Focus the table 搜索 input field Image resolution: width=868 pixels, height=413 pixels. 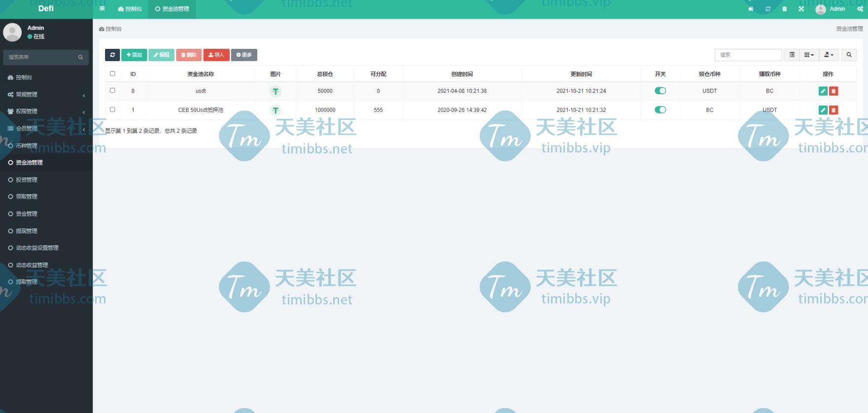click(748, 55)
